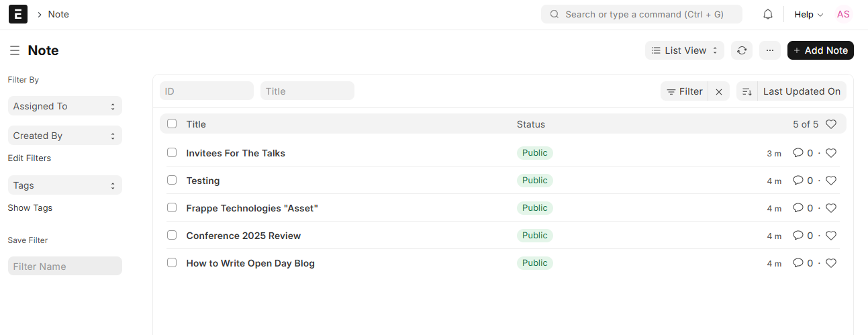Check the select-all checkbox in header
Viewport: 868px width, 335px height.
coord(172,124)
